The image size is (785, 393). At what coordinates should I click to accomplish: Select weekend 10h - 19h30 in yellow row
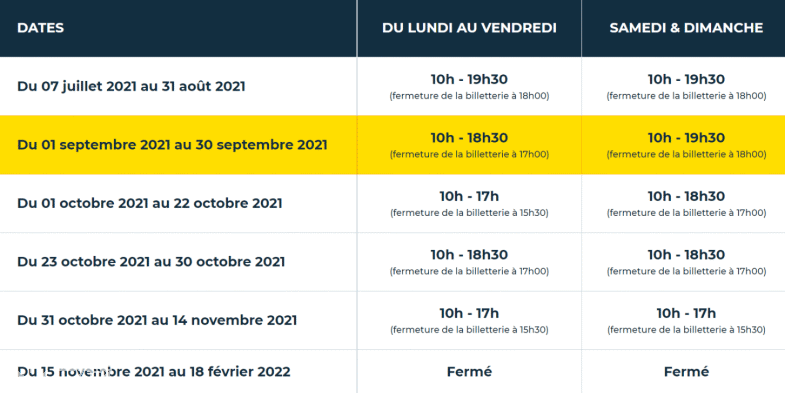pyautogui.click(x=686, y=138)
